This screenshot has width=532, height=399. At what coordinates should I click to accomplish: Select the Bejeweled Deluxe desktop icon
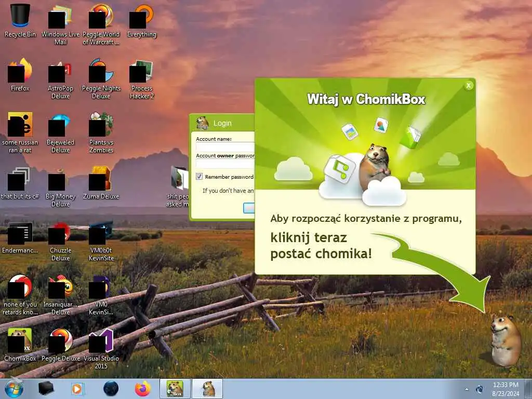60,132
